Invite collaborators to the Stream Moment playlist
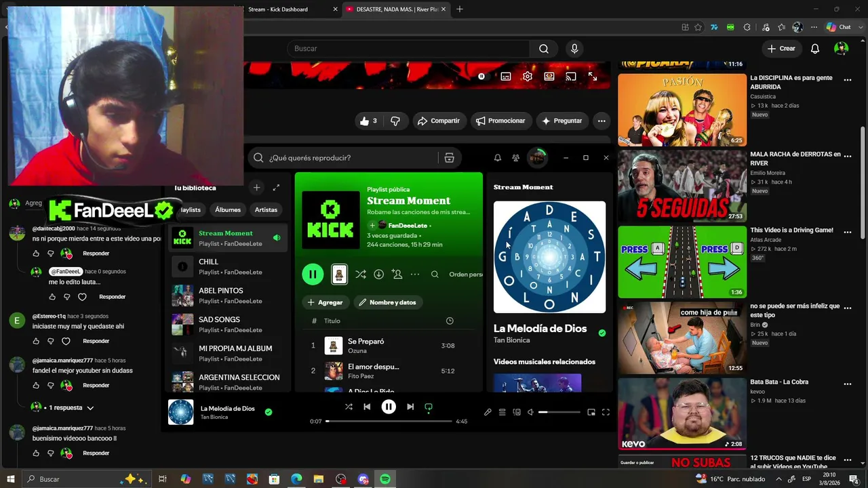The height and width of the screenshot is (488, 868). (397, 274)
